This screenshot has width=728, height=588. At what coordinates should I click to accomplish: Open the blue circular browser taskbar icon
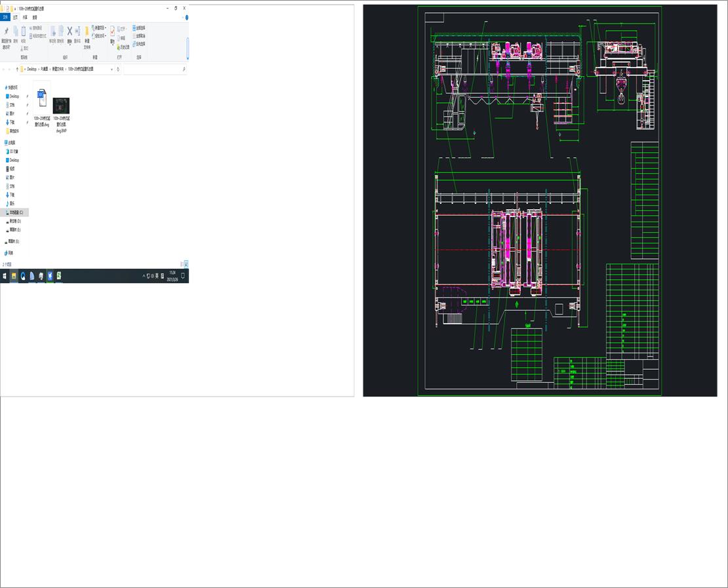(x=23, y=276)
